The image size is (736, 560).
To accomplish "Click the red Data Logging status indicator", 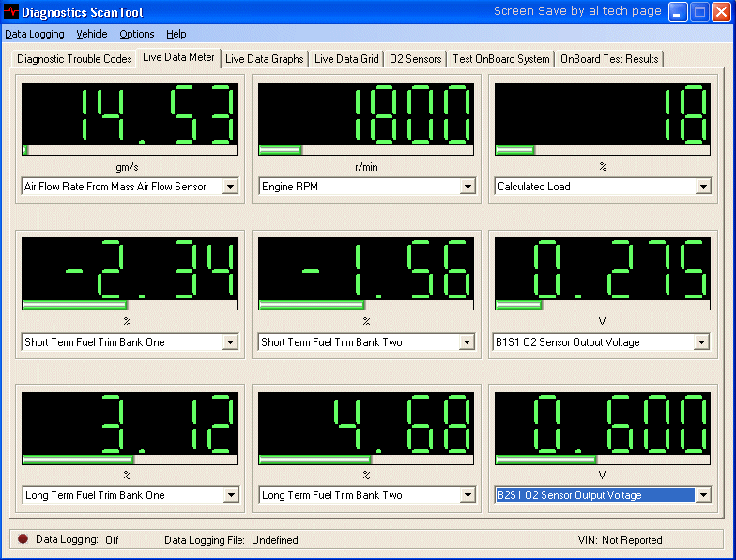I will point(23,539).
